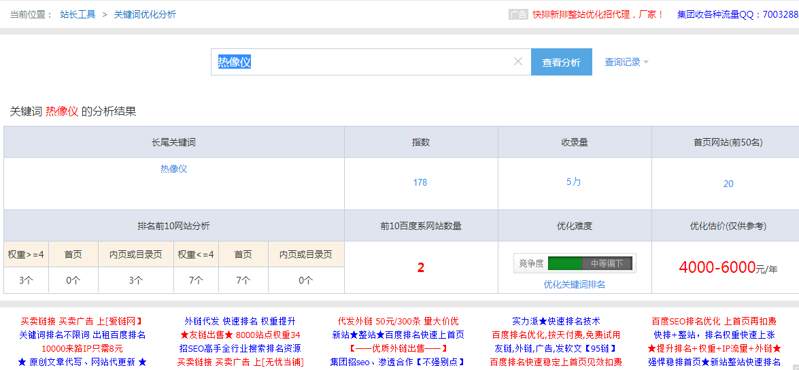The width and height of the screenshot is (799, 370).
Task: Open the 关键词排名不限词 出租百度排名 ad
Action: pos(83,335)
